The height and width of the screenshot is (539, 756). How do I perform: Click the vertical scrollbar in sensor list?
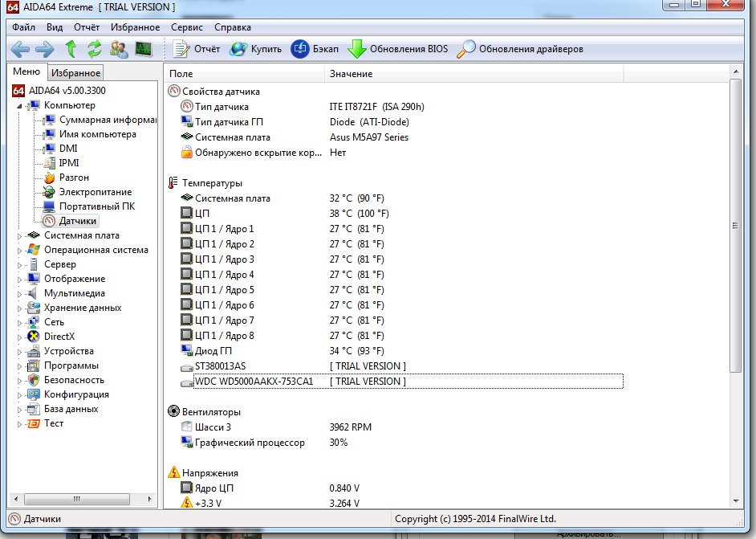[x=736, y=225]
